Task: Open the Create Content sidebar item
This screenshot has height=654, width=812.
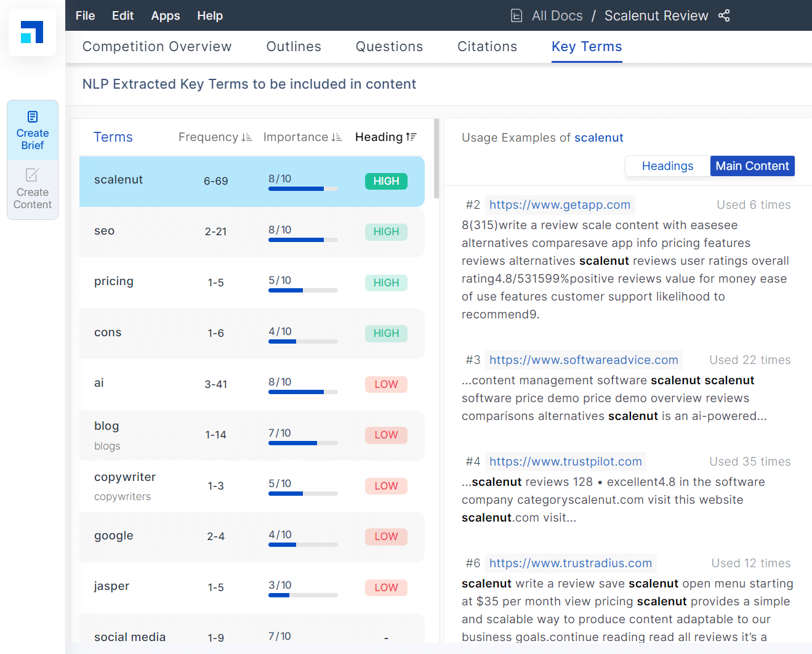Action: point(33,190)
